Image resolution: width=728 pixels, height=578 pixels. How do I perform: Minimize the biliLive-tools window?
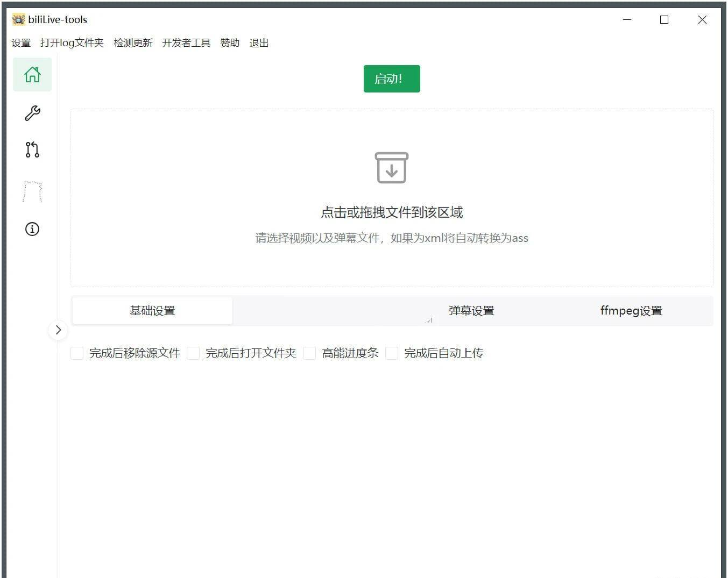627,20
